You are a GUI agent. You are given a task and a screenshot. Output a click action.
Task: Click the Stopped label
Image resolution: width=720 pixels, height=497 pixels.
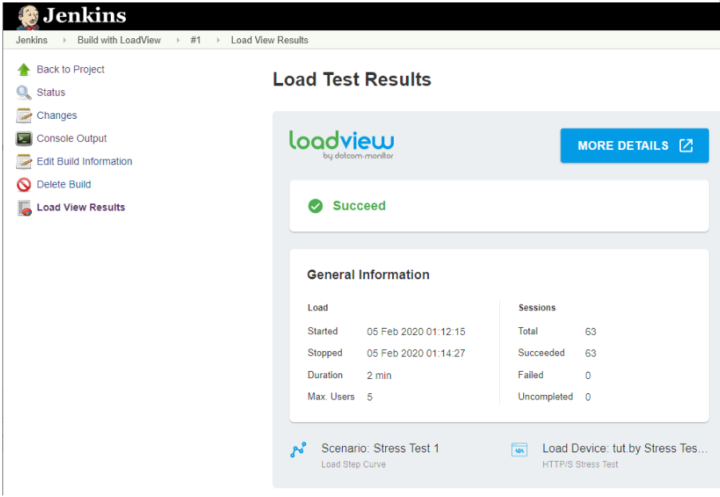[x=325, y=353]
